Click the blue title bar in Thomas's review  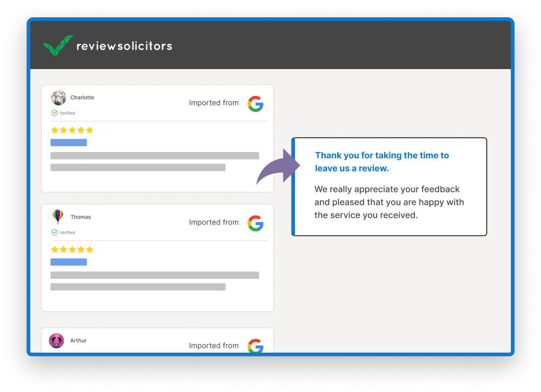[69, 262]
